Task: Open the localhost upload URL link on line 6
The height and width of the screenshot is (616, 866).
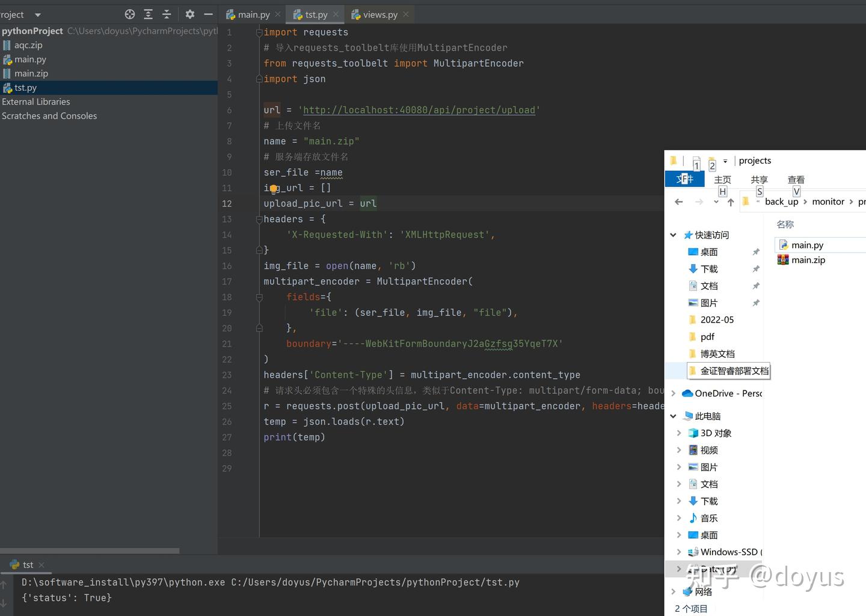Action: (x=419, y=110)
